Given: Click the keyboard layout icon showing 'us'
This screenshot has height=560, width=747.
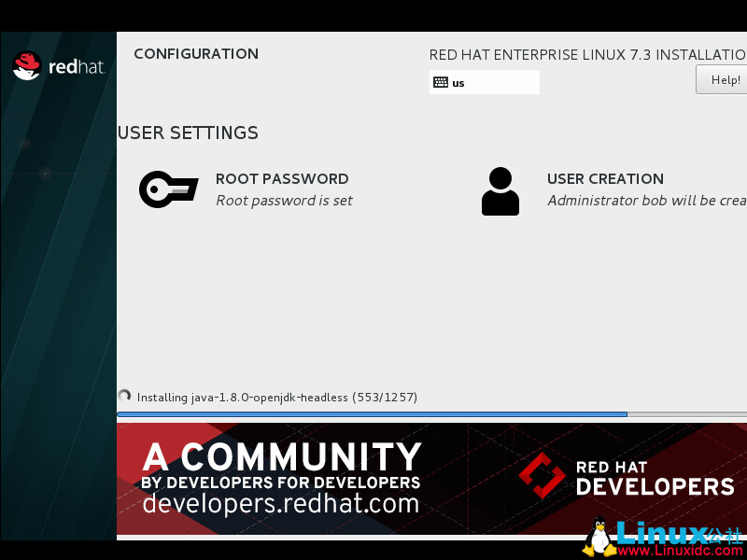Looking at the screenshot, I should point(442,82).
